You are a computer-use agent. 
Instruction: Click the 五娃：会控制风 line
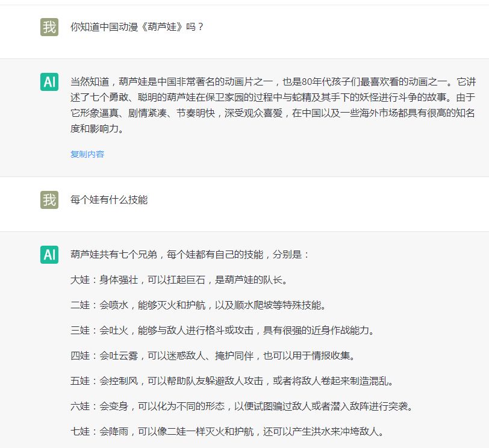pos(232,381)
